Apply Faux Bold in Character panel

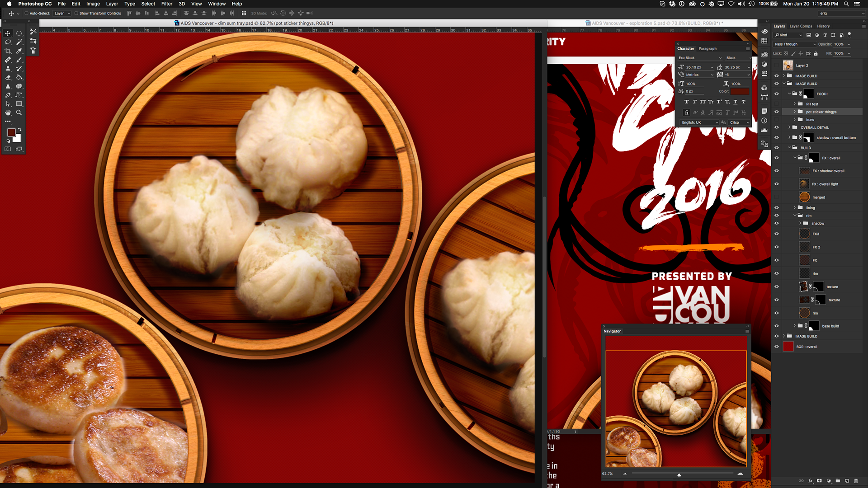pos(686,102)
